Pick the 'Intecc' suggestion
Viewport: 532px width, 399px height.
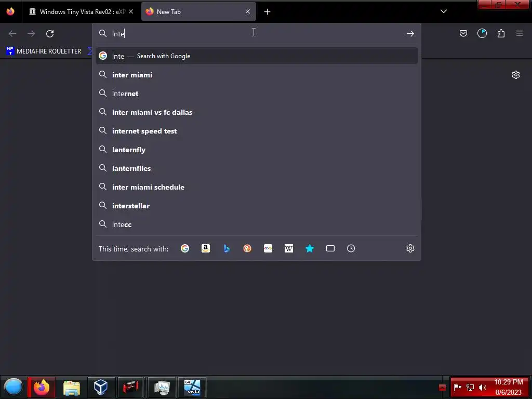(257, 224)
